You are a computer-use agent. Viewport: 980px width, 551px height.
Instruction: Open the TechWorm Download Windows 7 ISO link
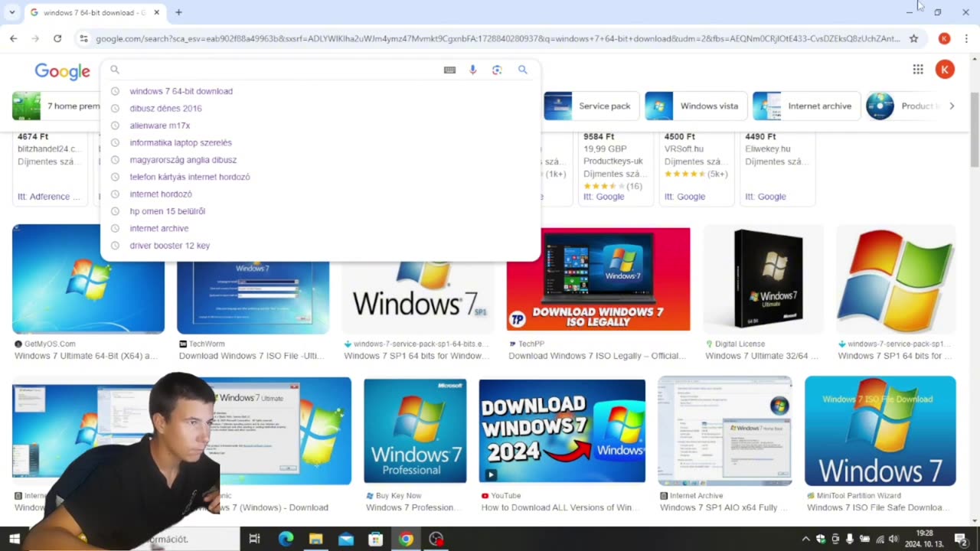[251, 356]
